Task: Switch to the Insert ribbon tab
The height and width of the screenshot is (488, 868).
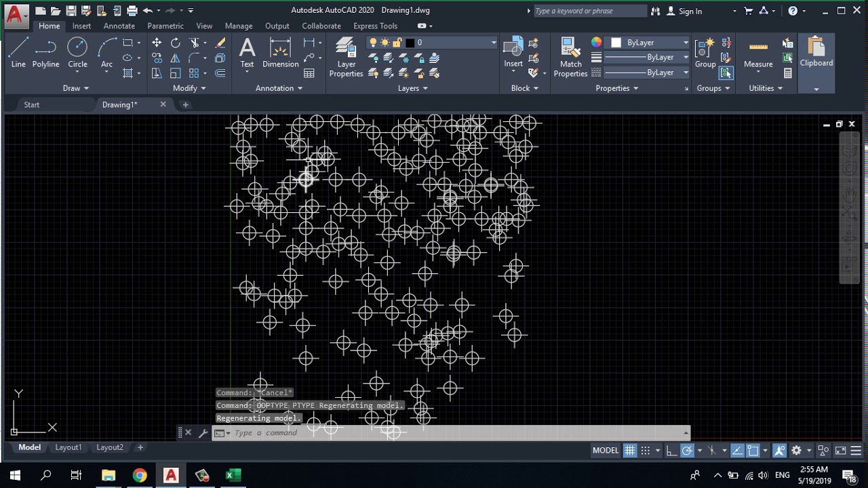Action: pyautogui.click(x=81, y=26)
